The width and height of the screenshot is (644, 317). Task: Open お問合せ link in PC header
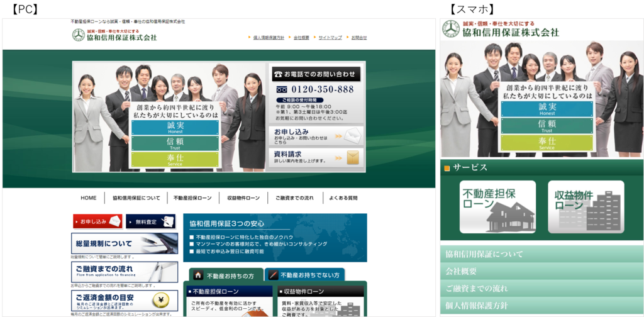tap(359, 37)
